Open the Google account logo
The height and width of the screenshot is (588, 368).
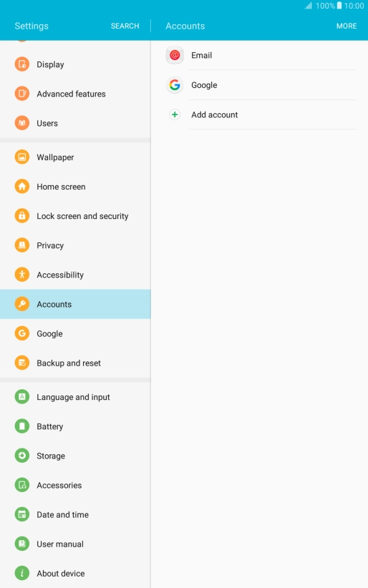pyautogui.click(x=175, y=84)
